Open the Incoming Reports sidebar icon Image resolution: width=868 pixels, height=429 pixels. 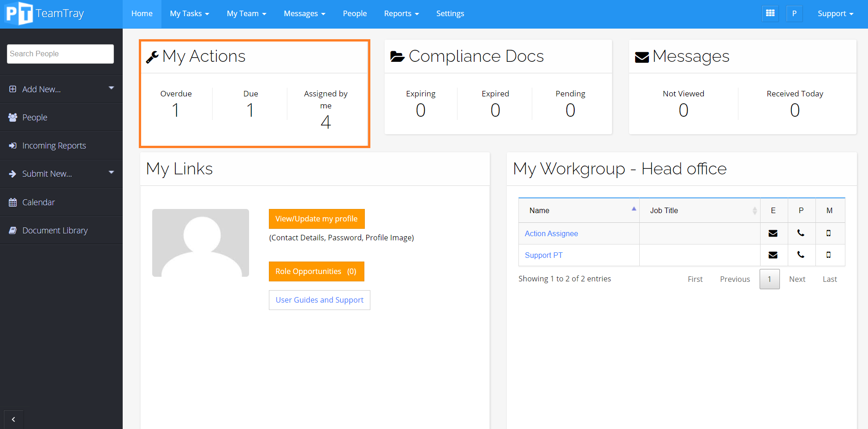(12, 145)
